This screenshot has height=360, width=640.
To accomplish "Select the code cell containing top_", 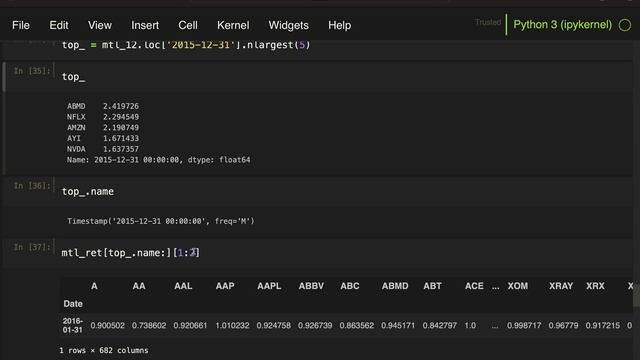I will tap(343, 77).
